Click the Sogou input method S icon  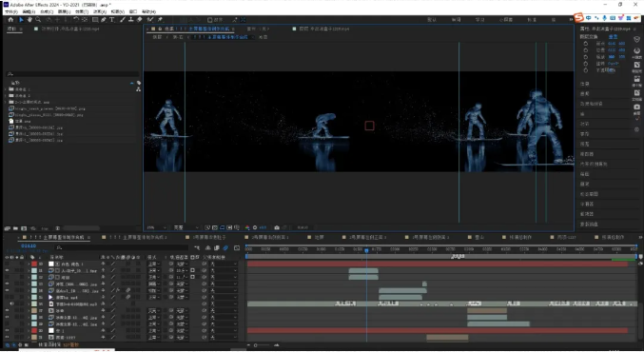point(578,17)
